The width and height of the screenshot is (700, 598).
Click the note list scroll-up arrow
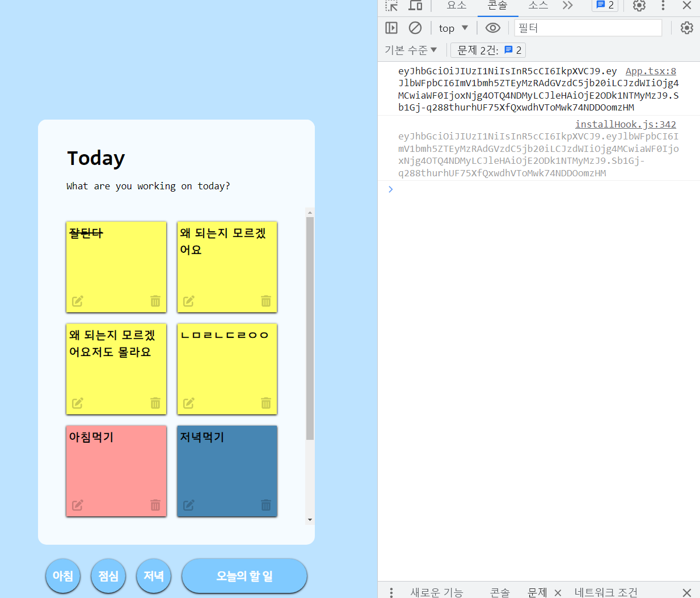[310, 213]
